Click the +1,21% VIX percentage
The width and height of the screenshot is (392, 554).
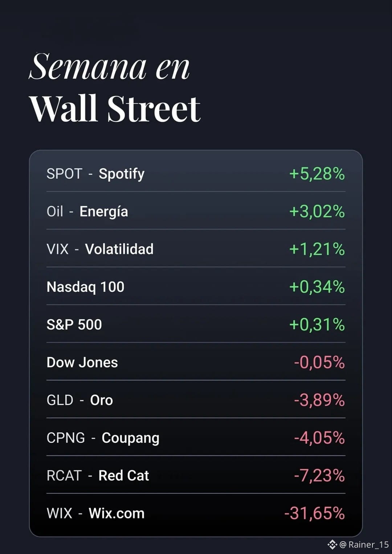(x=317, y=249)
